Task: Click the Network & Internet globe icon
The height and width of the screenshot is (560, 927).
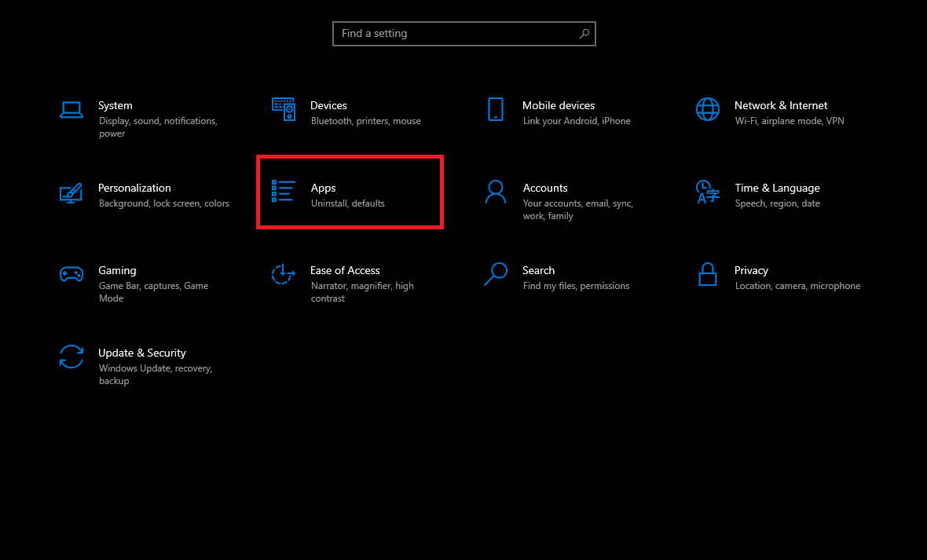Action: point(708,109)
